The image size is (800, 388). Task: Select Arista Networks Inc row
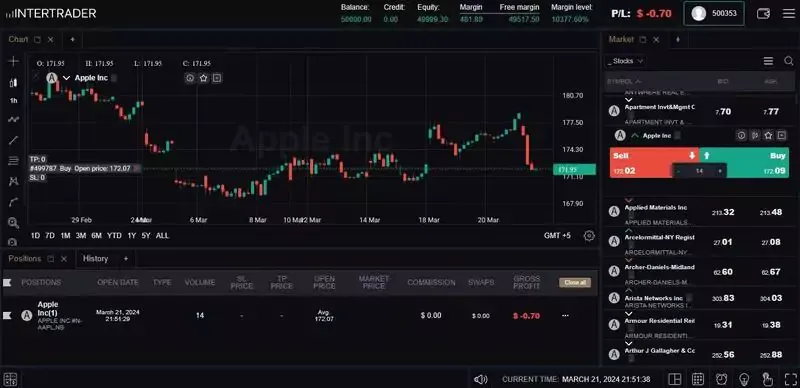coord(699,298)
